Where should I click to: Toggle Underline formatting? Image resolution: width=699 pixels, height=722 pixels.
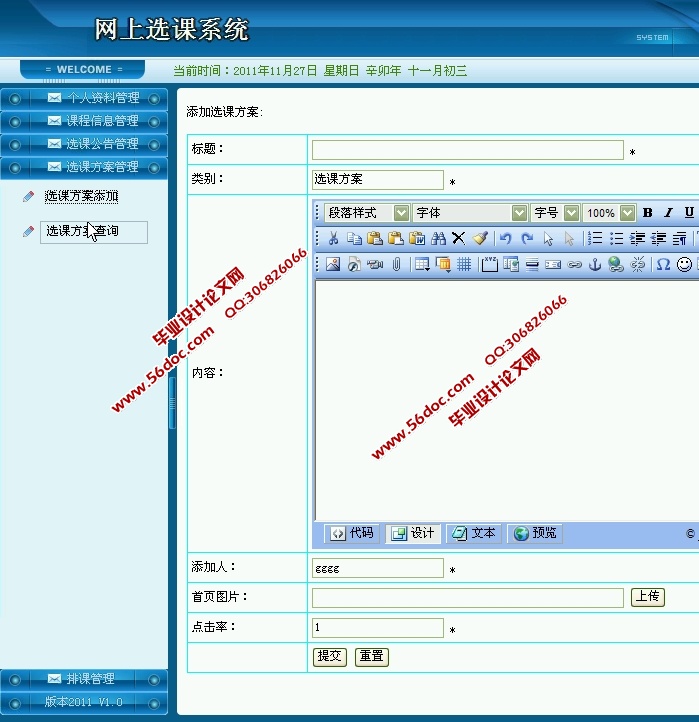point(689,212)
